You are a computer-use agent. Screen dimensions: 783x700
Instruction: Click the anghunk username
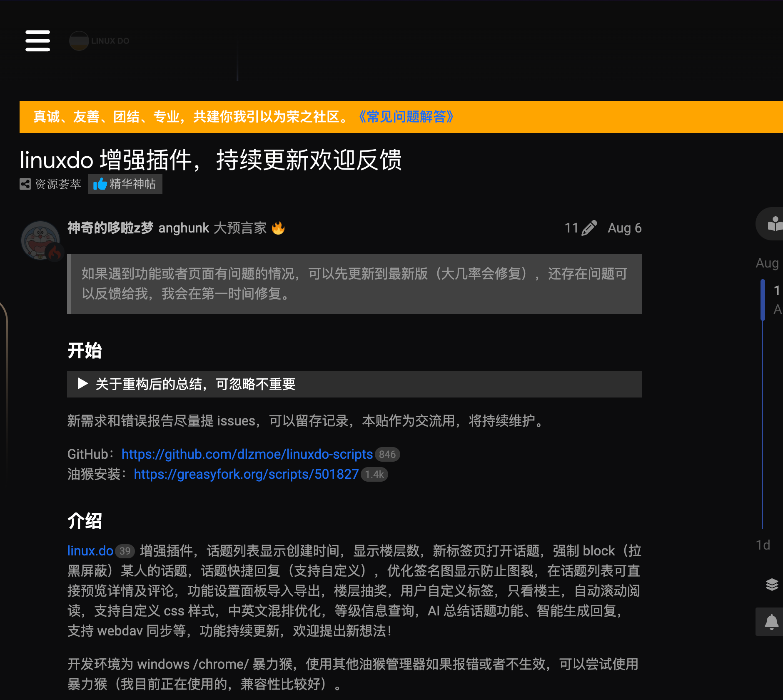point(184,228)
